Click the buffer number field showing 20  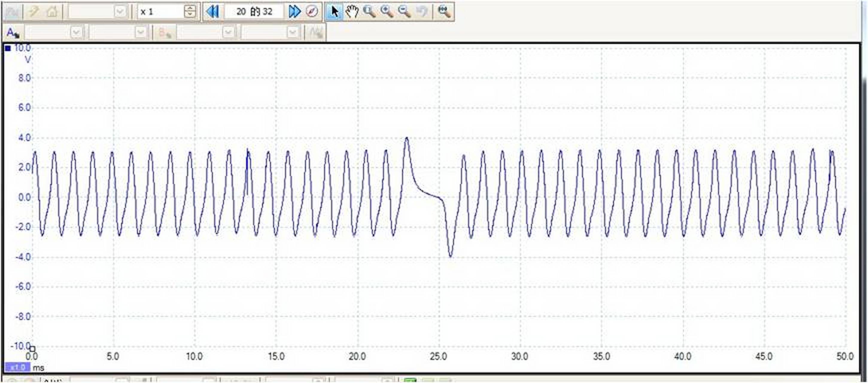[254, 12]
